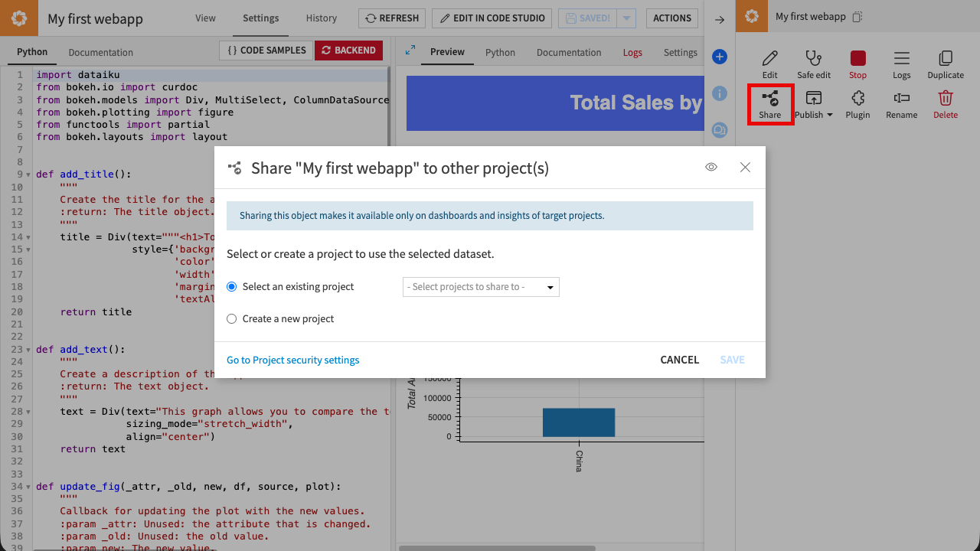
Task: Collapse code fold at line 34
Action: 29,487
